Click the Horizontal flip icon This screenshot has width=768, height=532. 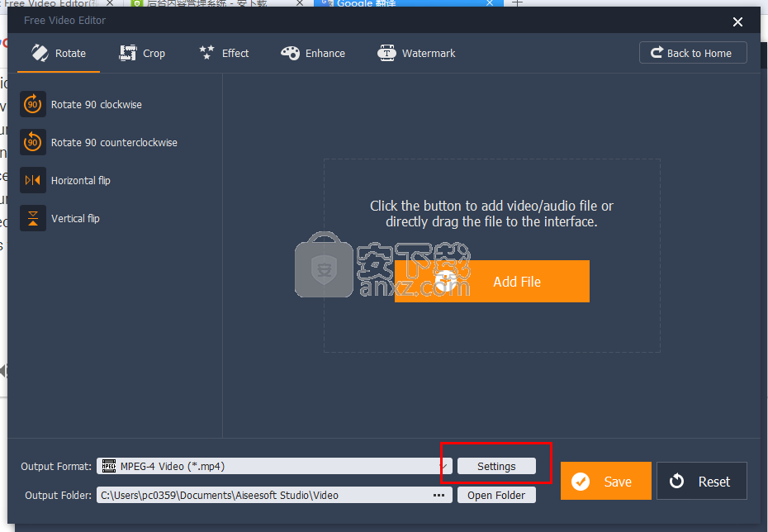[x=33, y=180]
